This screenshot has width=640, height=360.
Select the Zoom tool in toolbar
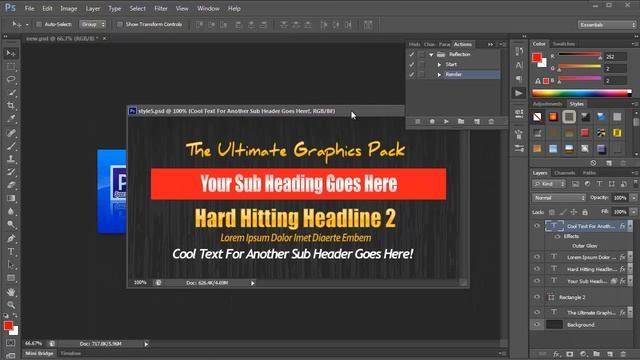click(11, 305)
